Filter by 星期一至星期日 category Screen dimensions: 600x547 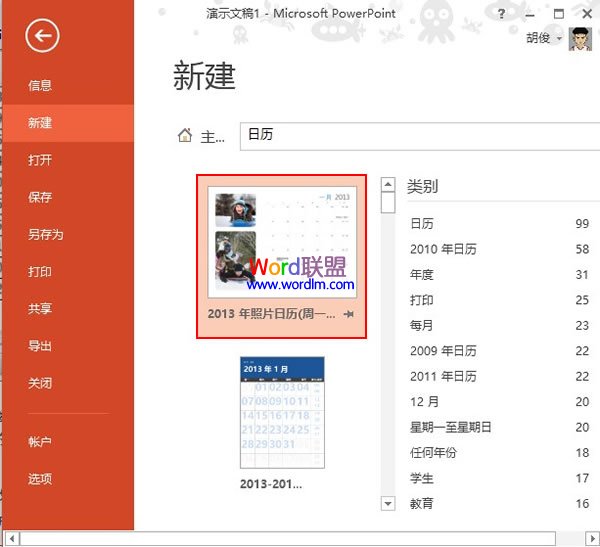(x=499, y=427)
